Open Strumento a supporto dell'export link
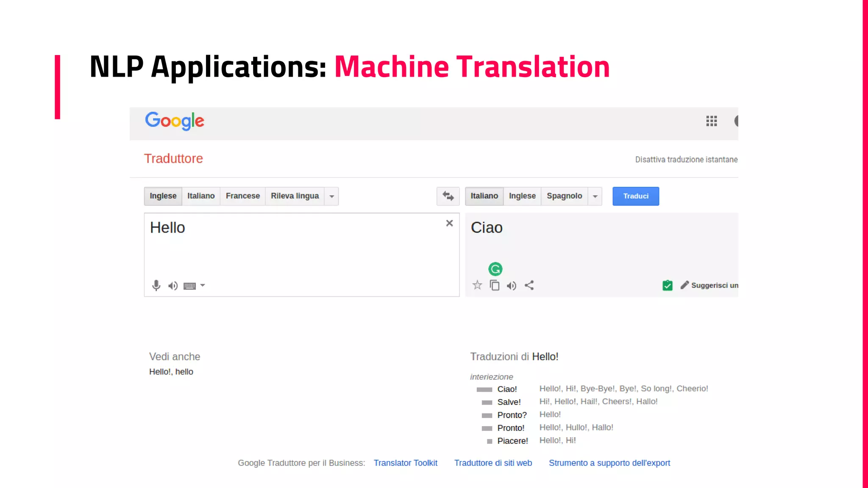Viewport: 868px width, 488px height. coord(609,463)
